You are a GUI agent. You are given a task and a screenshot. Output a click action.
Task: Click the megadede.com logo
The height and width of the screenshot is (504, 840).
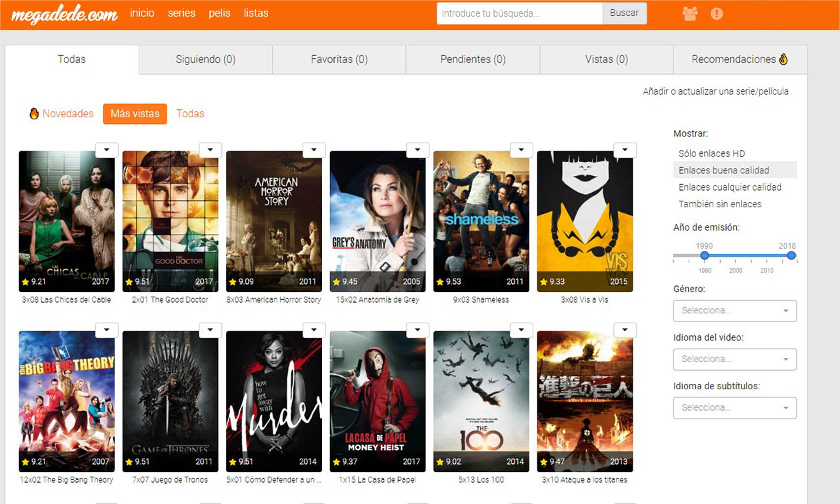point(64,14)
